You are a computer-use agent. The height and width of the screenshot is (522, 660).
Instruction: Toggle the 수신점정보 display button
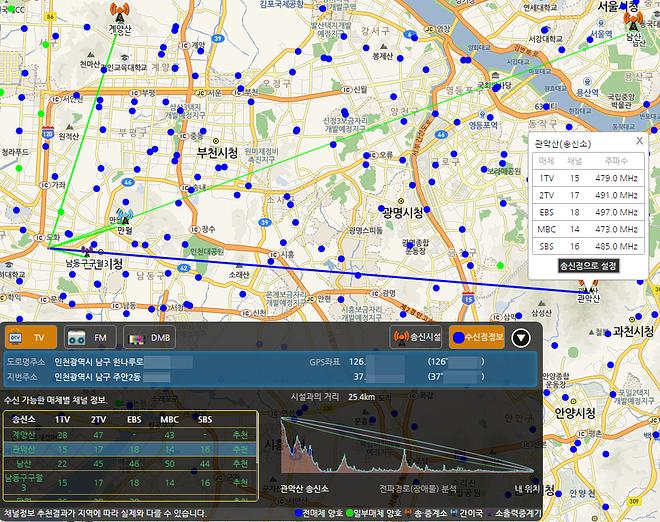pos(477,338)
